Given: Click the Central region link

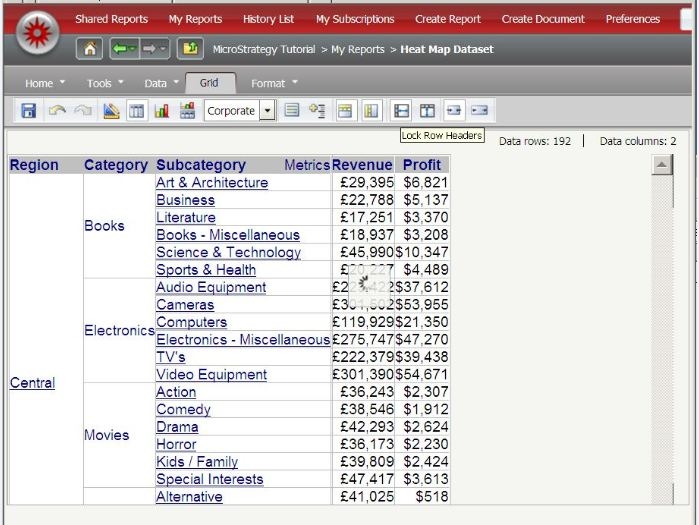Looking at the screenshot, I should (x=33, y=382).
